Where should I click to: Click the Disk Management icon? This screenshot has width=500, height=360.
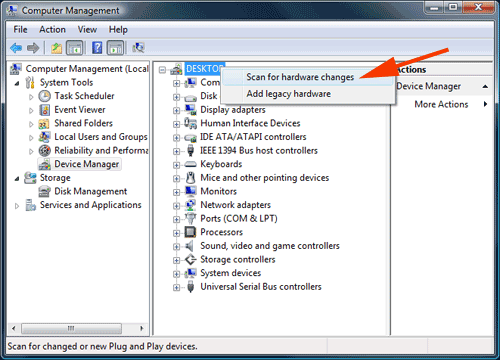click(44, 192)
